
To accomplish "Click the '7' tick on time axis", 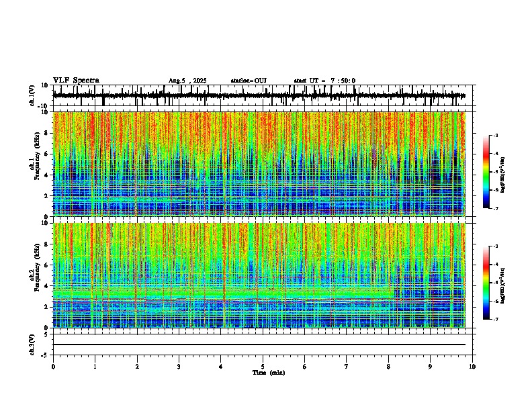I will click(x=347, y=367).
